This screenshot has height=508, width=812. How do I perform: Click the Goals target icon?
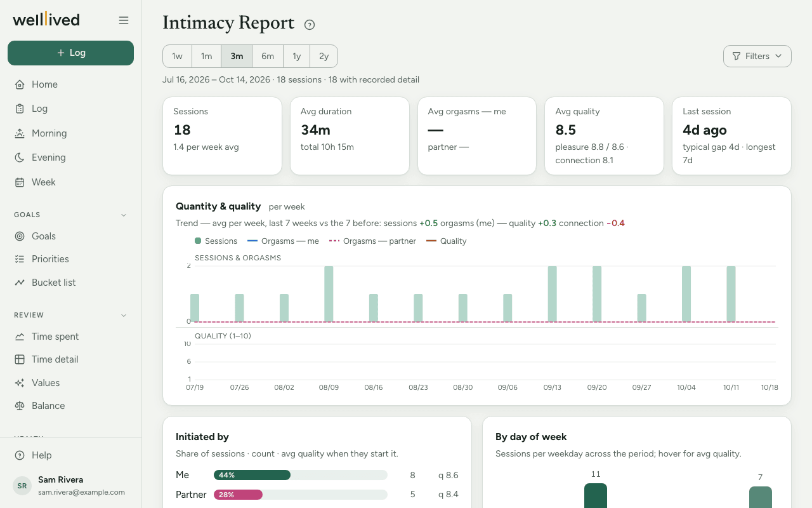click(x=20, y=236)
